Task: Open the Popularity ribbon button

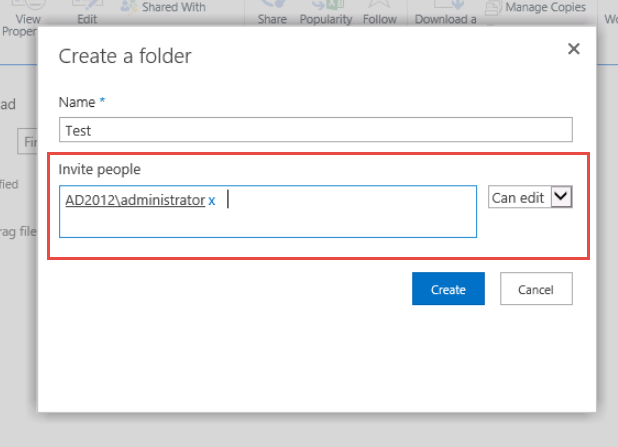Action: pyautogui.click(x=326, y=18)
